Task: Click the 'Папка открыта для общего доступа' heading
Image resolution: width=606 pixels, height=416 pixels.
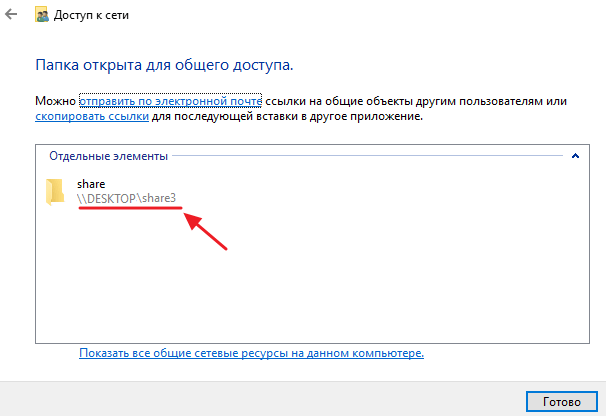Action: tap(164, 65)
